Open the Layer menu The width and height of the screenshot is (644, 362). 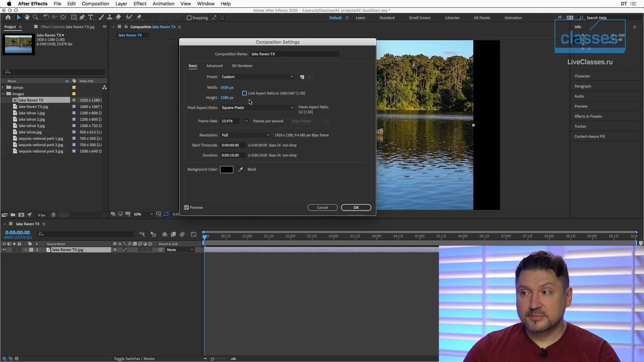tap(121, 4)
